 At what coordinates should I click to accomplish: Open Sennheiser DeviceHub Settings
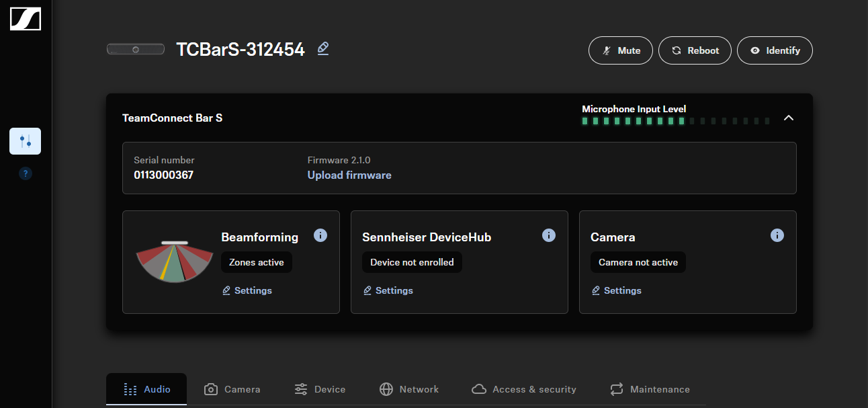tap(388, 290)
